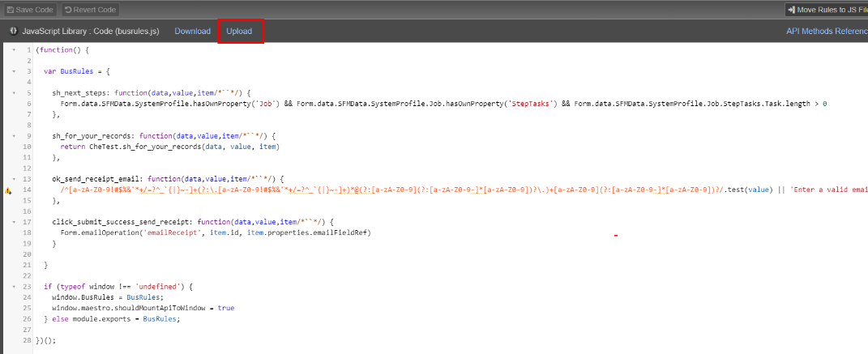
Task: Collapse the sh_next_steps fold at line 5
Action: pos(14,93)
